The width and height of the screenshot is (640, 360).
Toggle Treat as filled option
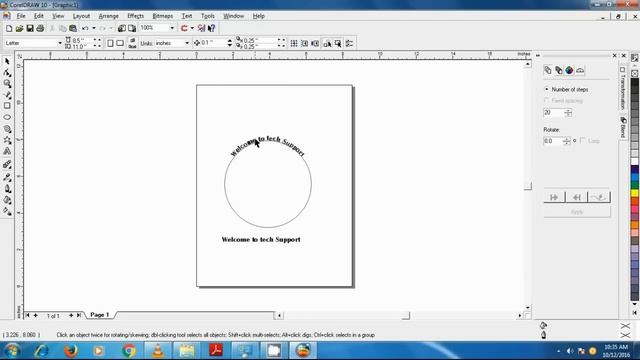pyautogui.click(x=338, y=43)
